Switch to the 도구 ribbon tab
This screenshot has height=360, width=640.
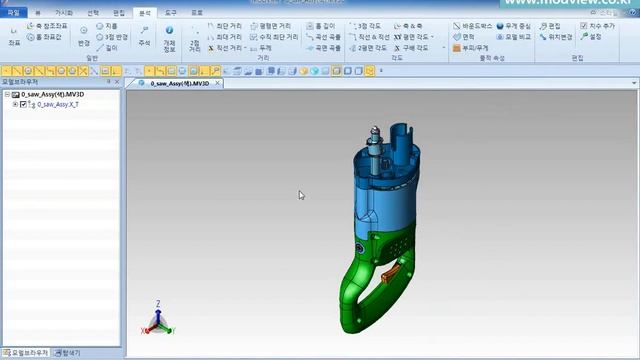pos(171,13)
